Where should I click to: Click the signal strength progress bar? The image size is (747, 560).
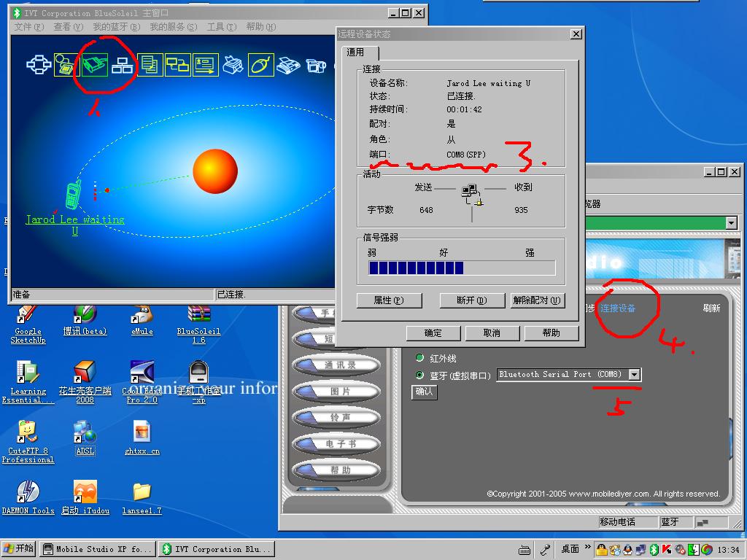point(461,268)
